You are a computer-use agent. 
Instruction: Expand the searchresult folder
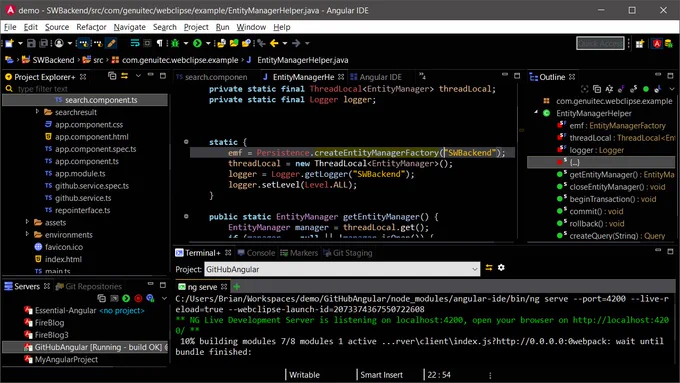point(37,112)
